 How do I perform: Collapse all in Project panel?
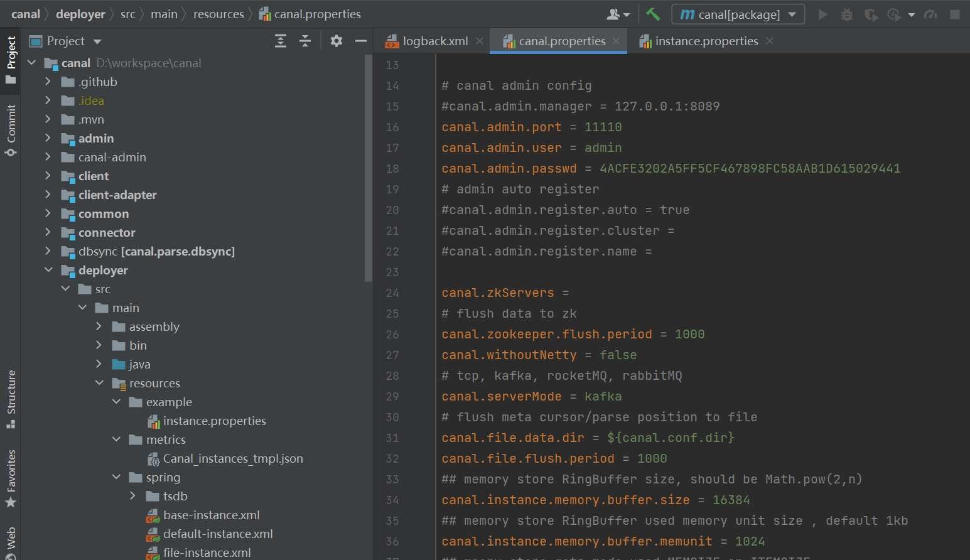[x=305, y=41]
